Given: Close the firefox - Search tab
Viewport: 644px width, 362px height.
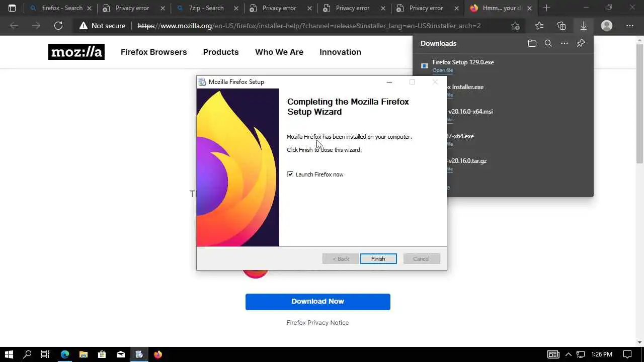Looking at the screenshot, I should point(88,8).
